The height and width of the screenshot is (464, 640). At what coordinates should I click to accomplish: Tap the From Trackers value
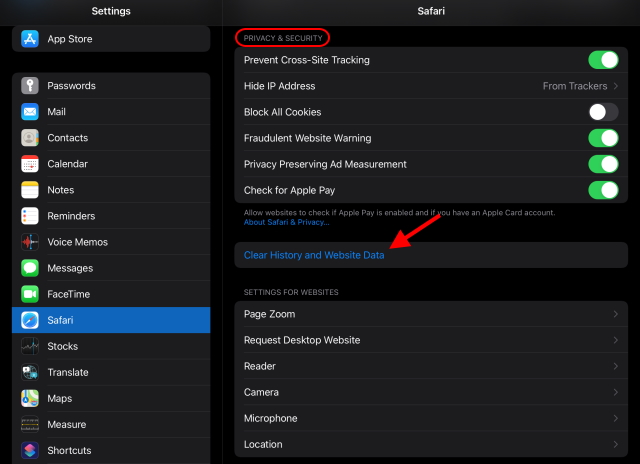(575, 86)
